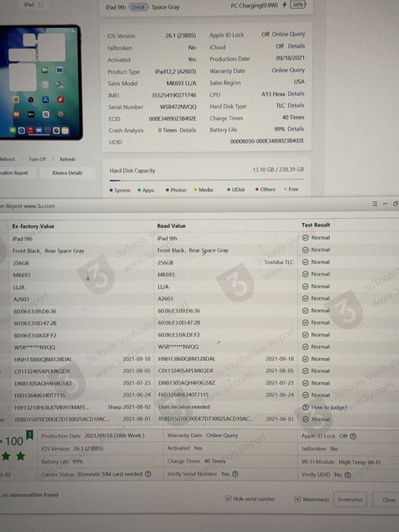This screenshot has height=532, width=399.
Task: Click the F0Y13210HL0L87VBJH7MAFE ex-factory cell
Action: [52, 407]
